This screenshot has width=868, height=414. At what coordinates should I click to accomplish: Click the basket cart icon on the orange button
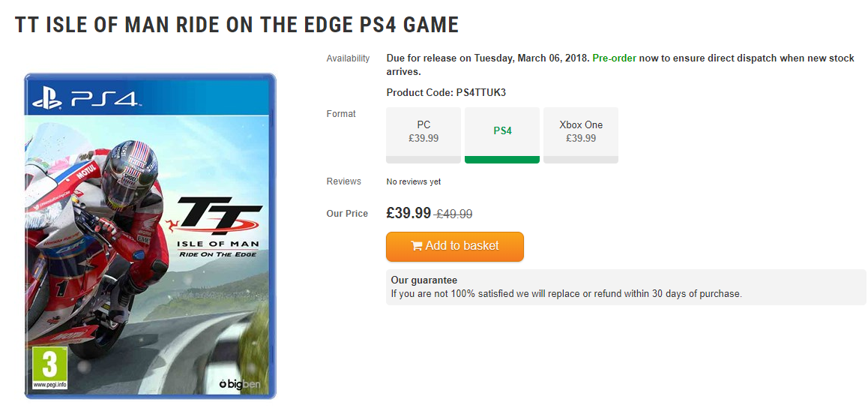coord(416,246)
